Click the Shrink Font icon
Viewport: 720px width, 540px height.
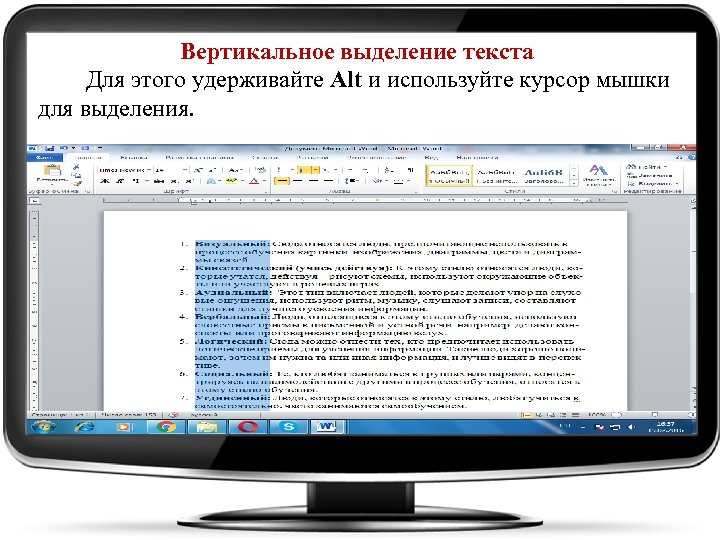pos(211,170)
